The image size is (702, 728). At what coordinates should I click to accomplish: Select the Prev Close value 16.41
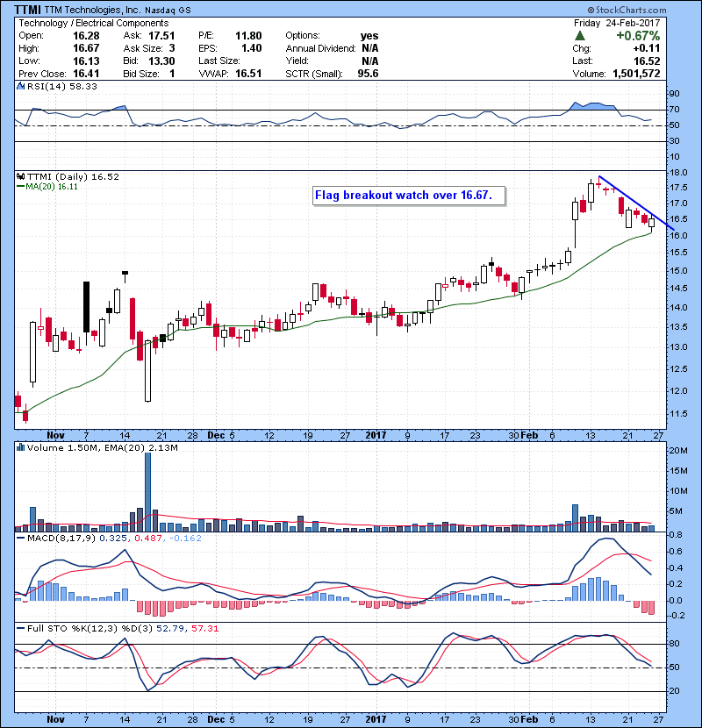pos(86,74)
